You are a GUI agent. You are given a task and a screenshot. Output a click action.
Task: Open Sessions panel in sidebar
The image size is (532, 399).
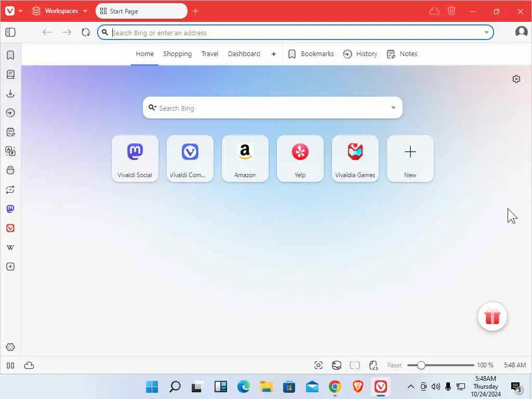10,190
